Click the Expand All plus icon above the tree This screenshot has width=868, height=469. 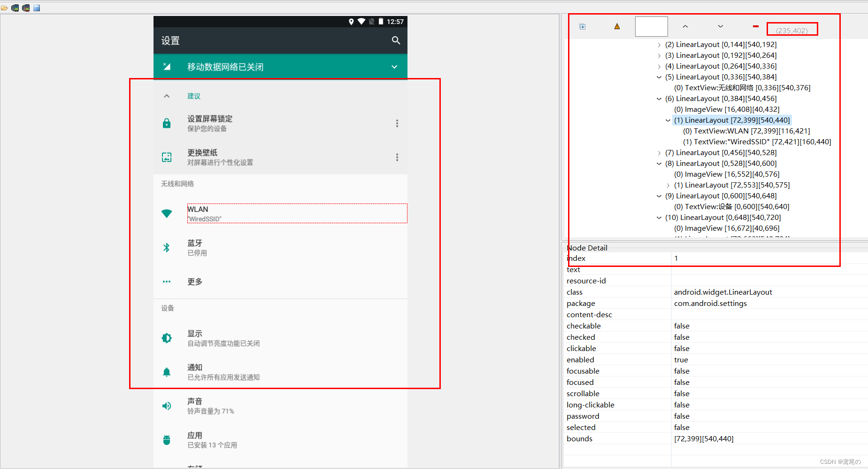pos(583,27)
